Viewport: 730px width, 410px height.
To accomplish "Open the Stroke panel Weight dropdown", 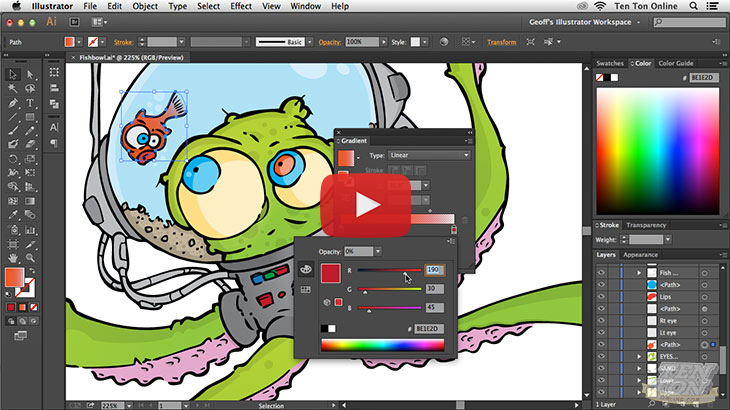I will click(x=668, y=240).
